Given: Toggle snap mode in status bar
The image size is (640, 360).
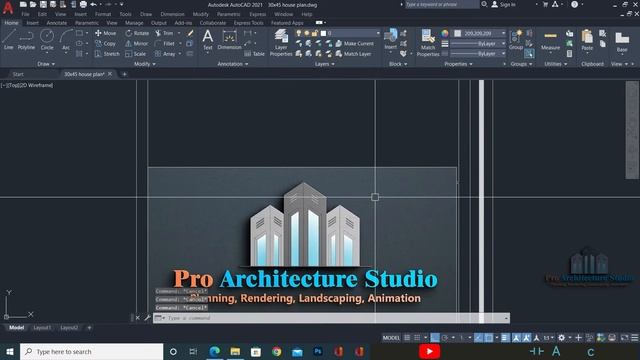Looking at the screenshot, I should (x=417, y=338).
